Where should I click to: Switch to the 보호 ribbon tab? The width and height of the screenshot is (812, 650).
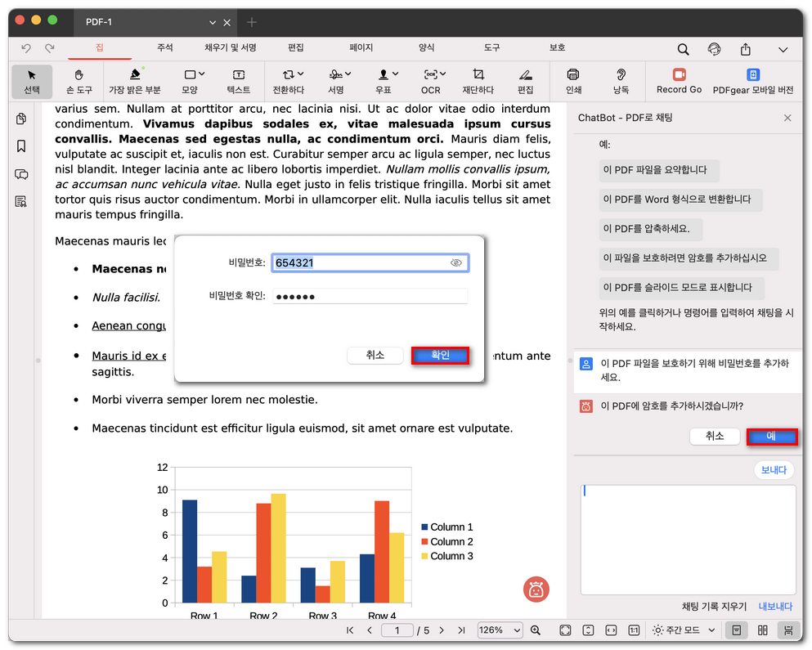(x=557, y=47)
